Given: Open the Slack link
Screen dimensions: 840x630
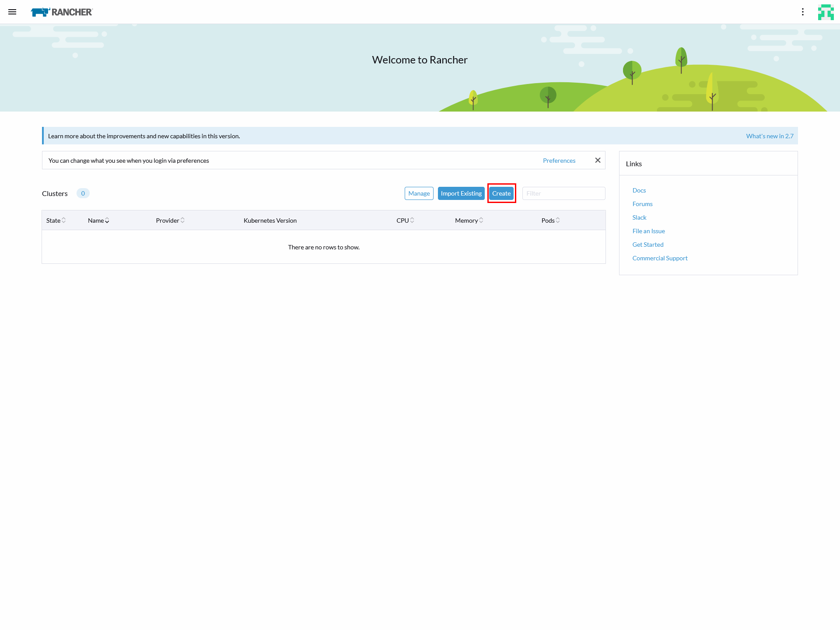Looking at the screenshot, I should click(639, 217).
